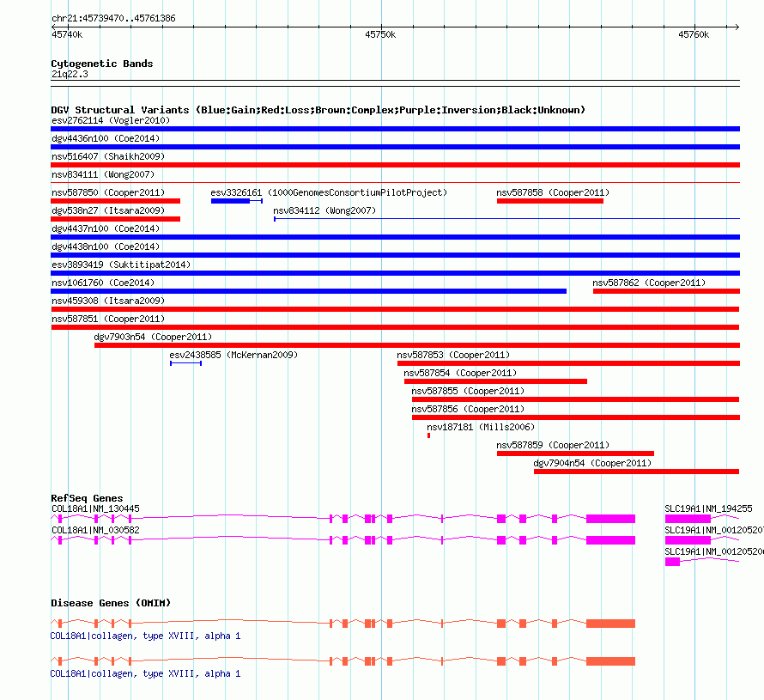This screenshot has height=700, width=764.
Task: Click the nsv834111 (Wong2007) variant label
Action: 103,174
